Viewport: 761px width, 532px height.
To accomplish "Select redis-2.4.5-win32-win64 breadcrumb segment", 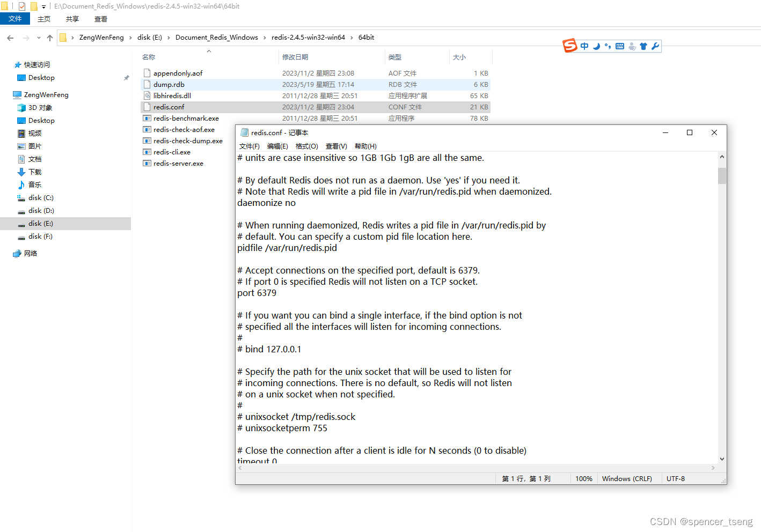I will 309,38.
